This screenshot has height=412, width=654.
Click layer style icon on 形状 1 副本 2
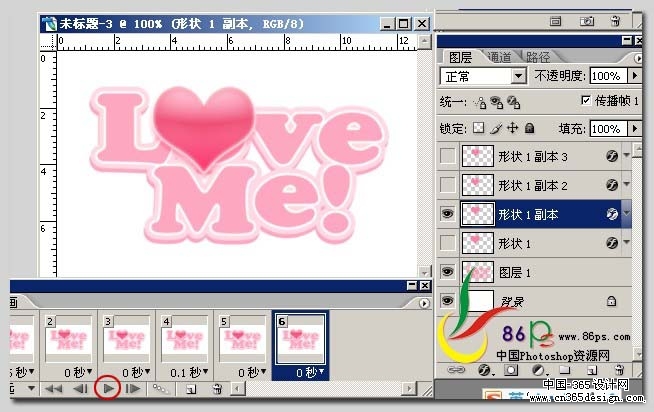coord(612,185)
